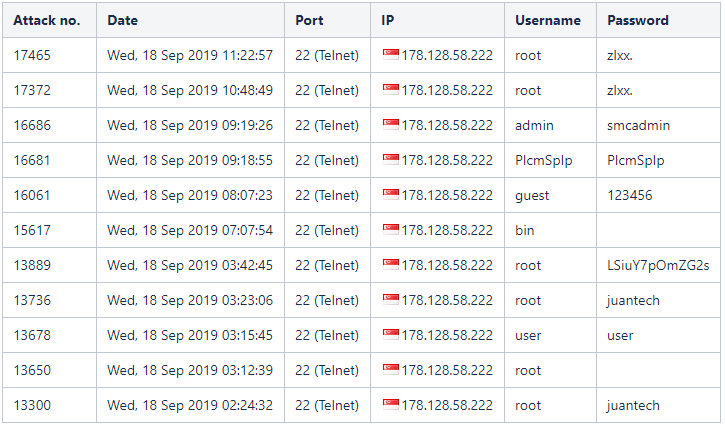
Task: Click attack number 13678
Action: (32, 335)
